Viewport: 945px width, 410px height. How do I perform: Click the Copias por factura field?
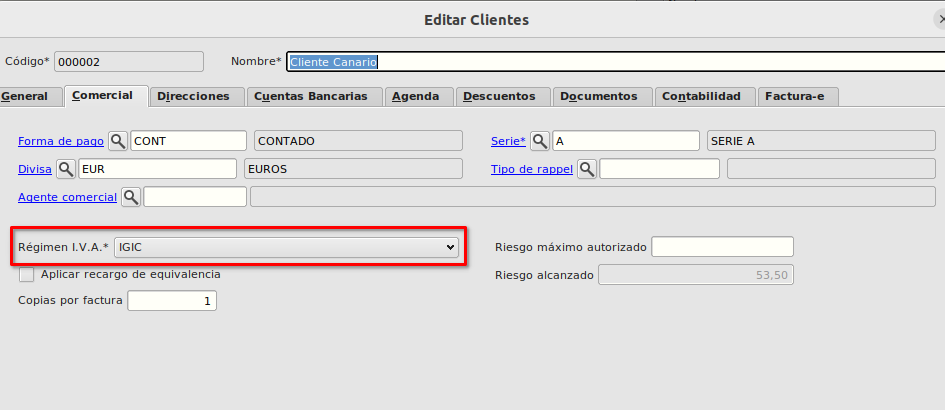(172, 300)
